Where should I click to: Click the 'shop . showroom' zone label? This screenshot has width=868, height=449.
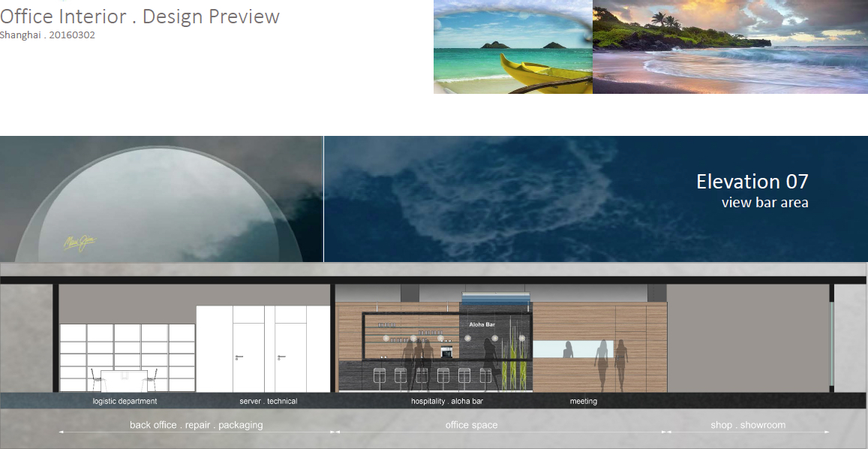pyautogui.click(x=748, y=425)
